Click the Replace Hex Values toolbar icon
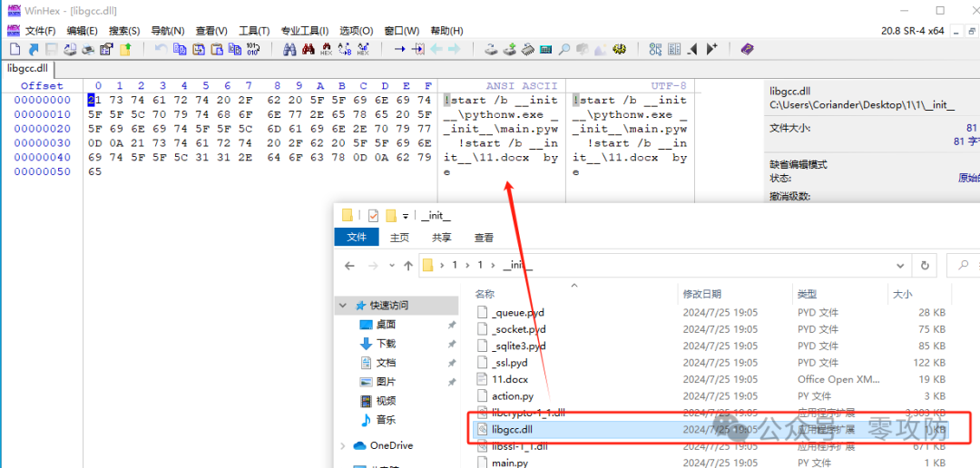This screenshot has width=980, height=468. point(363,49)
